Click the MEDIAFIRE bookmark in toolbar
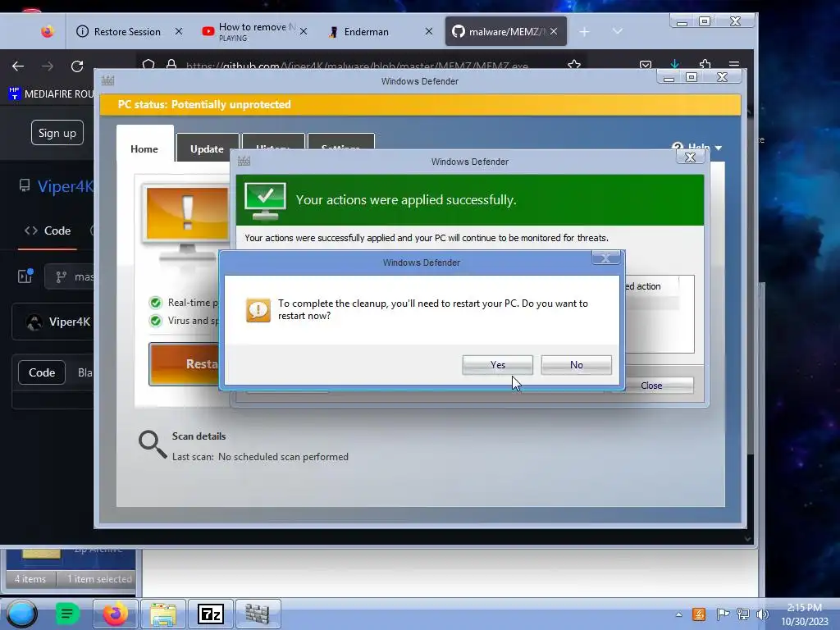The width and height of the screenshot is (840, 630). [x=52, y=94]
